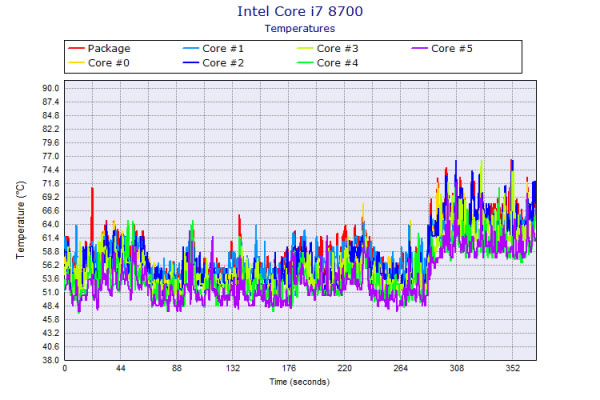The width and height of the screenshot is (600, 400).
Task: Click the yellow Core #0 legend line swatch
Action: click(76, 63)
